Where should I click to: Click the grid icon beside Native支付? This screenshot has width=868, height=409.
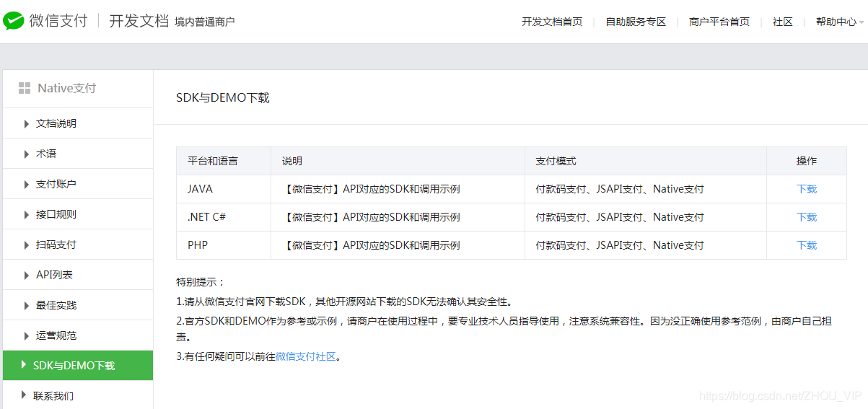[x=25, y=88]
